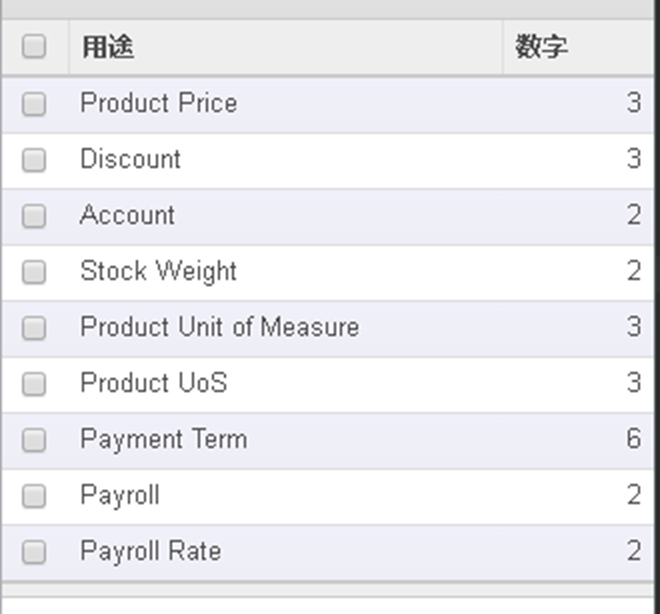Viewport: 660px width, 614px height.
Task: Tick the select-all checkbox in header
Action: (34, 46)
